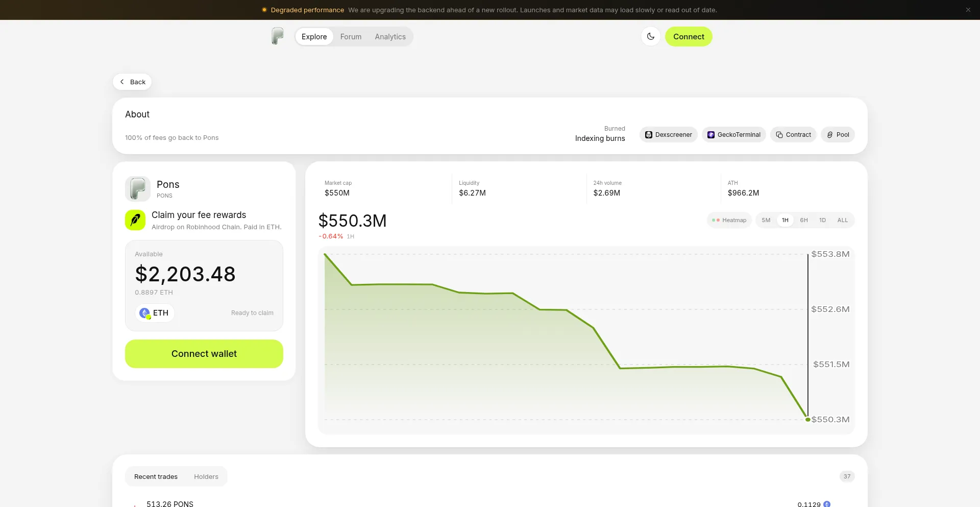Copy the Contract address button
Screen dimensions: 980x507
(793, 135)
